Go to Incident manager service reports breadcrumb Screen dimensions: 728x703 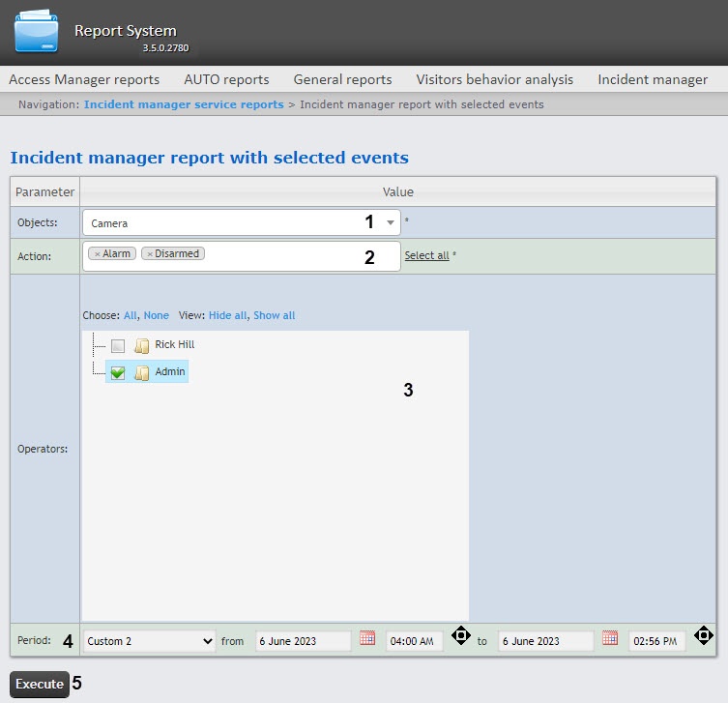184,104
